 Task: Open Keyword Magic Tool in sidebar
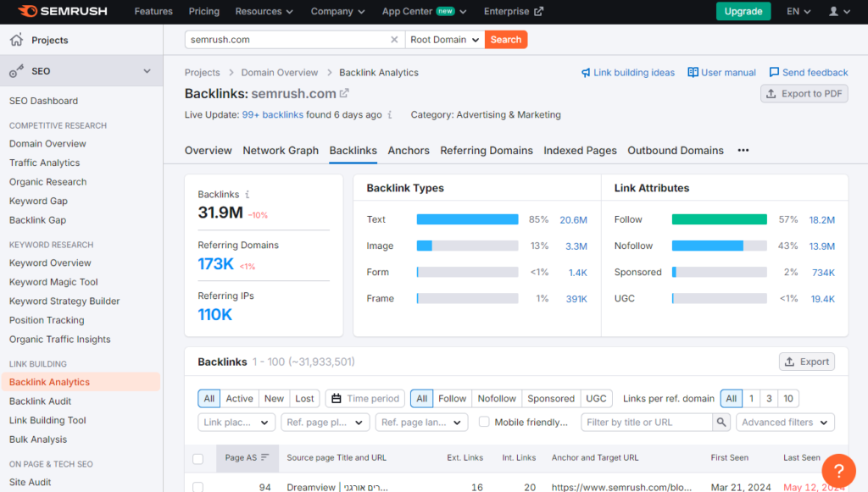tap(53, 282)
